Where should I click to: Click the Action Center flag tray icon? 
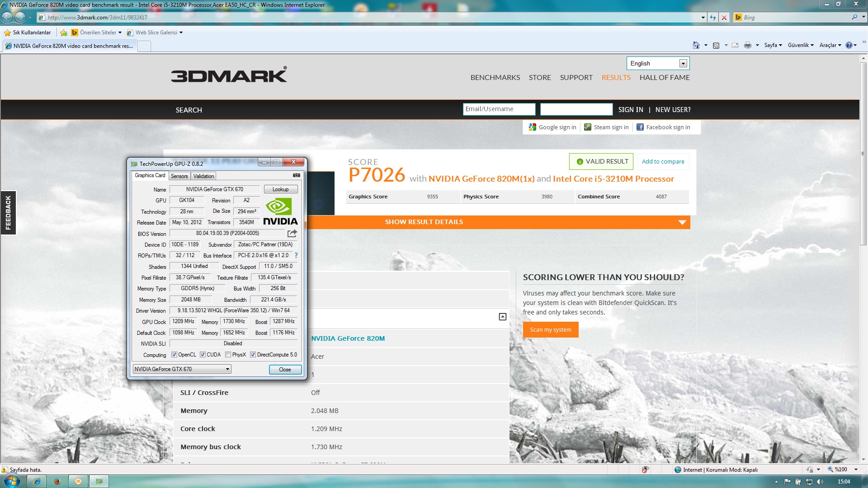coord(787,482)
